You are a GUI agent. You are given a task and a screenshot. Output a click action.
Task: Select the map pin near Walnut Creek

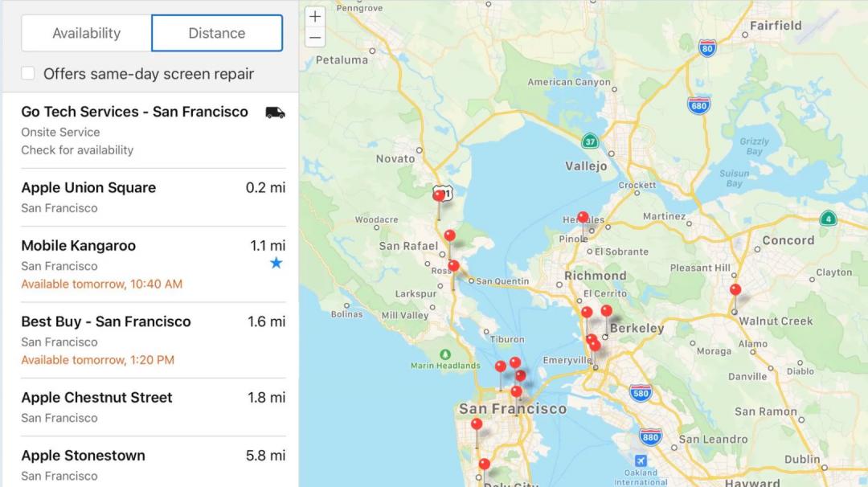tap(735, 291)
